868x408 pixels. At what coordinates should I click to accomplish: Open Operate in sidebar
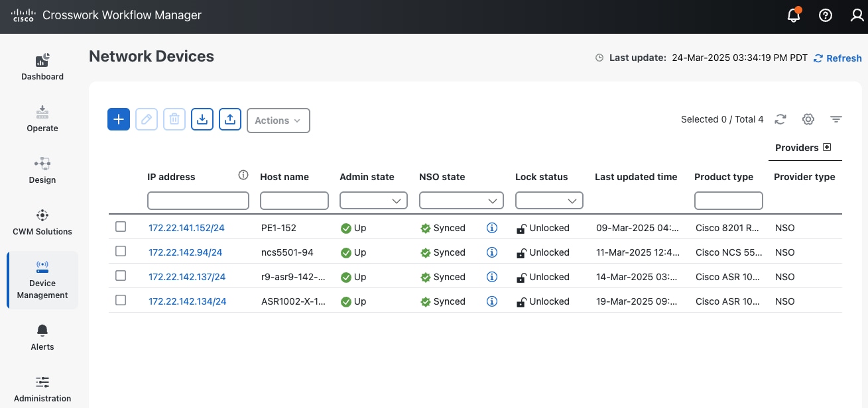coord(42,118)
